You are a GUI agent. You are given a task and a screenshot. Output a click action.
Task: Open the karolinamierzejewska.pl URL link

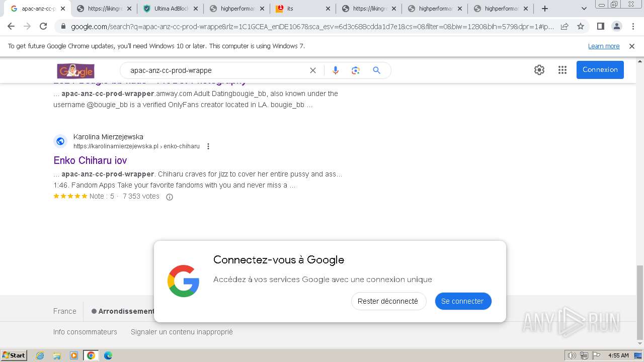tap(136, 146)
